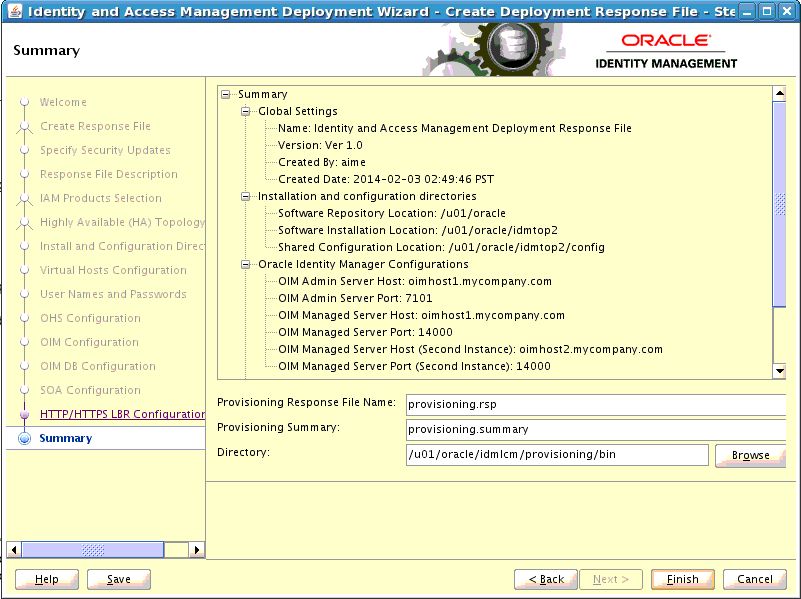Maximize the Deployment Wizard window
801x599 pixels.
[767, 11]
